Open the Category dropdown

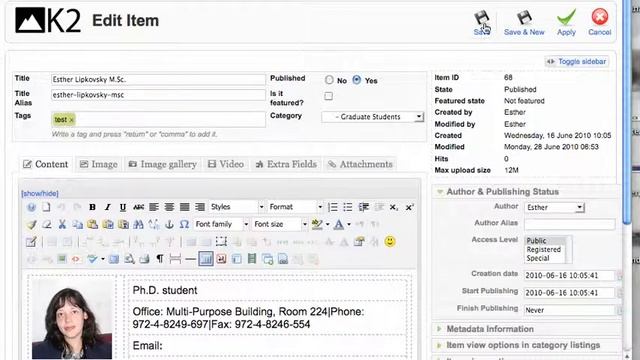coord(373,117)
